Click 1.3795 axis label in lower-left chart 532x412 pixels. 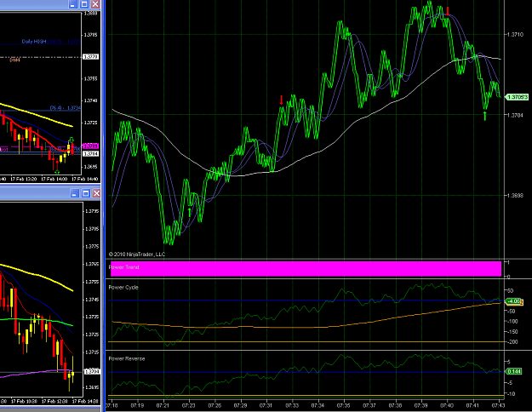click(92, 211)
